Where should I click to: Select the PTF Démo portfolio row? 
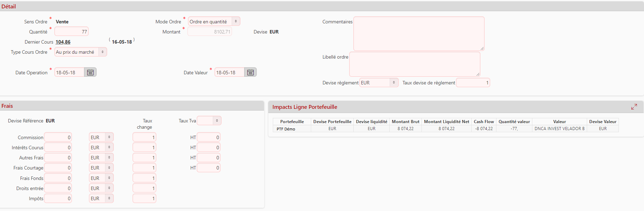286,129
